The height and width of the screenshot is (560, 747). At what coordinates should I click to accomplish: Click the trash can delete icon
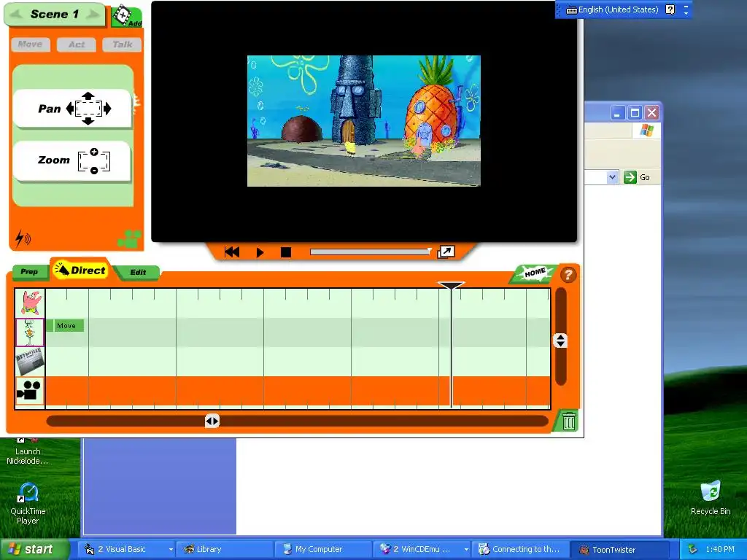(568, 421)
